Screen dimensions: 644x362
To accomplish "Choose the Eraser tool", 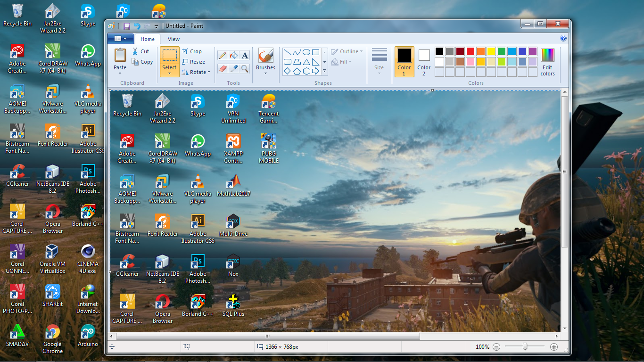I will click(223, 69).
